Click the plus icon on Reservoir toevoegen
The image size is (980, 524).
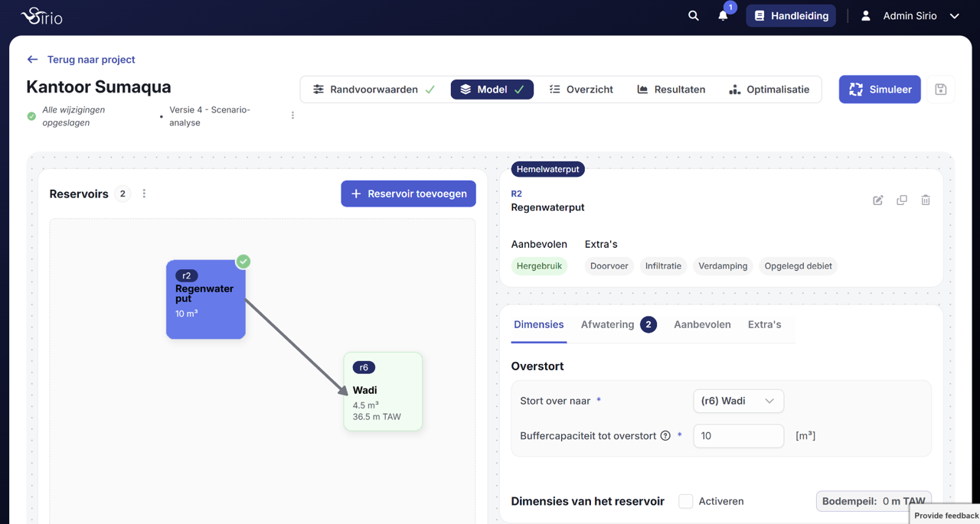pyautogui.click(x=356, y=194)
